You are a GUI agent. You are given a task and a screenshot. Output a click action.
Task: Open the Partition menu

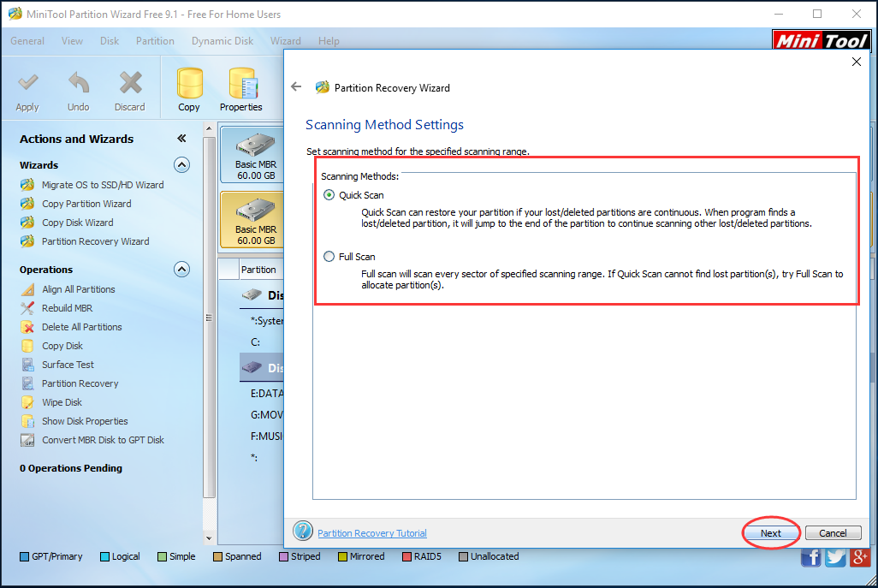(155, 41)
